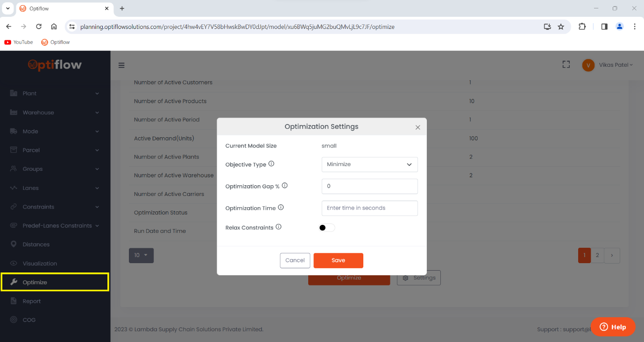Viewport: 644px width, 342px height.
Task: Collapse the sidebar with the hamburger menu
Action: tap(121, 65)
